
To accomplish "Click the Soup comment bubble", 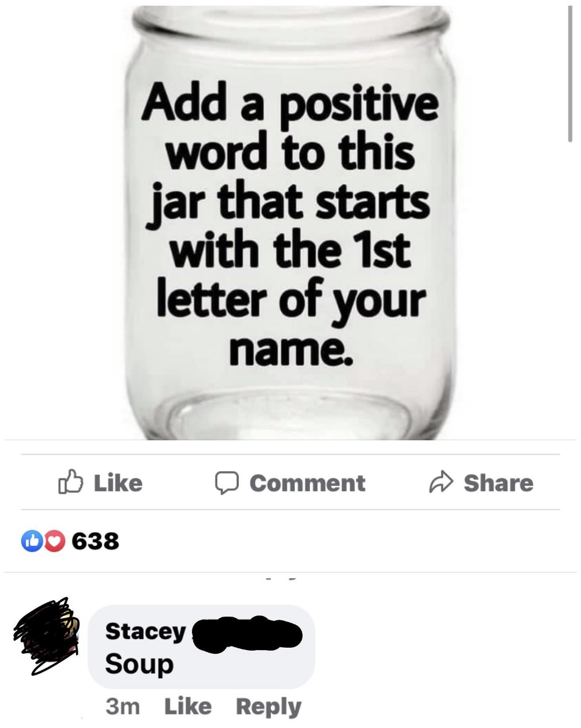I will click(x=201, y=647).
